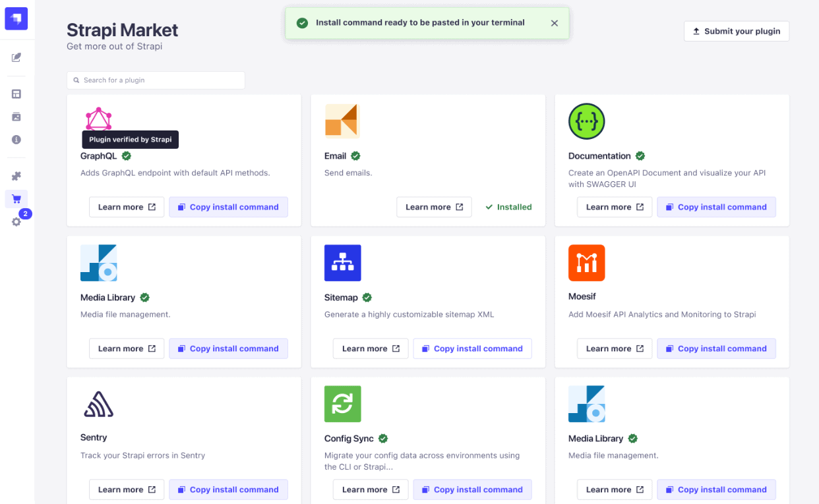Select the Marketplace cart icon in sidebar
This screenshot has height=504, width=819.
point(16,199)
